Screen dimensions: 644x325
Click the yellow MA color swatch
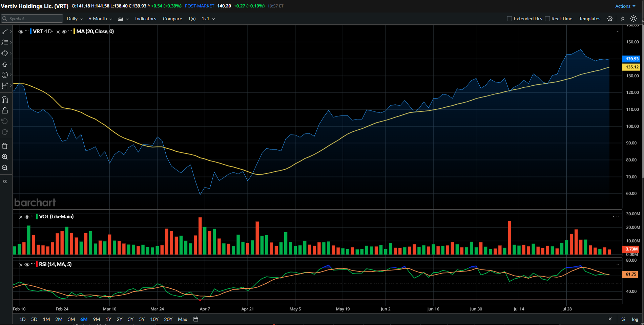click(74, 31)
